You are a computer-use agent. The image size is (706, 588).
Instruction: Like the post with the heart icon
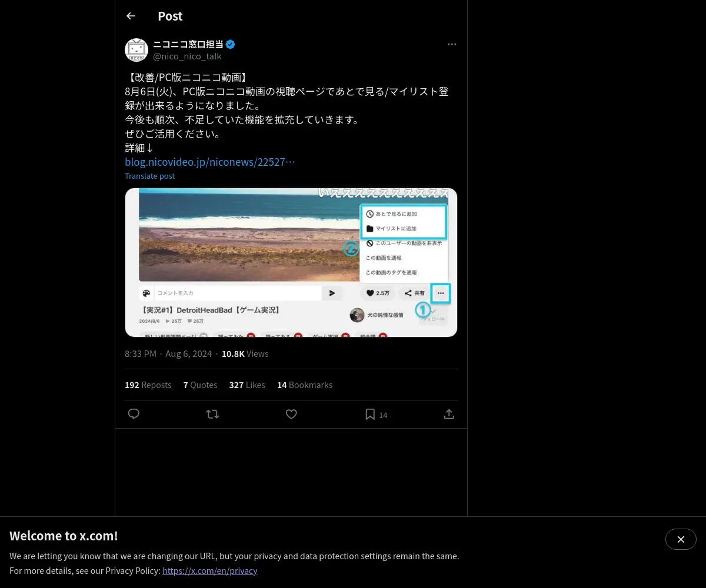pyautogui.click(x=291, y=414)
